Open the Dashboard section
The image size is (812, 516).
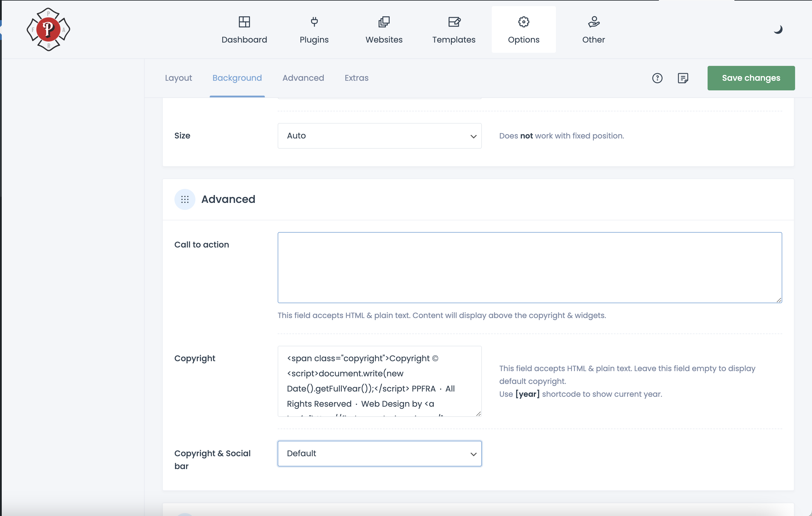(x=244, y=30)
